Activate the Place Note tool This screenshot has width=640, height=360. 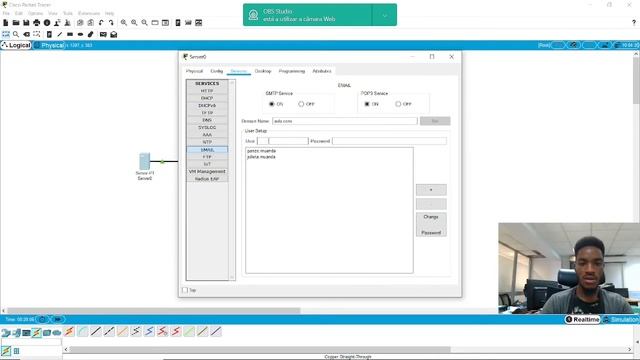[49, 34]
